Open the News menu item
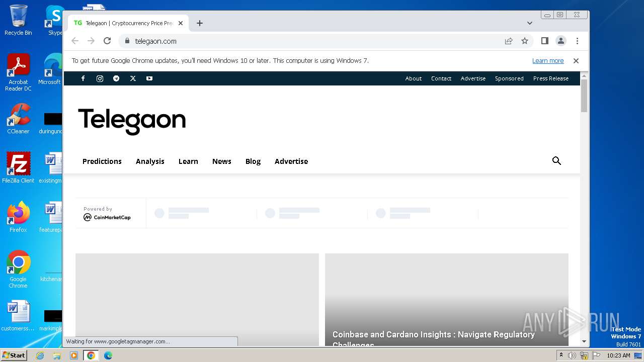This screenshot has width=644, height=362. (222, 161)
